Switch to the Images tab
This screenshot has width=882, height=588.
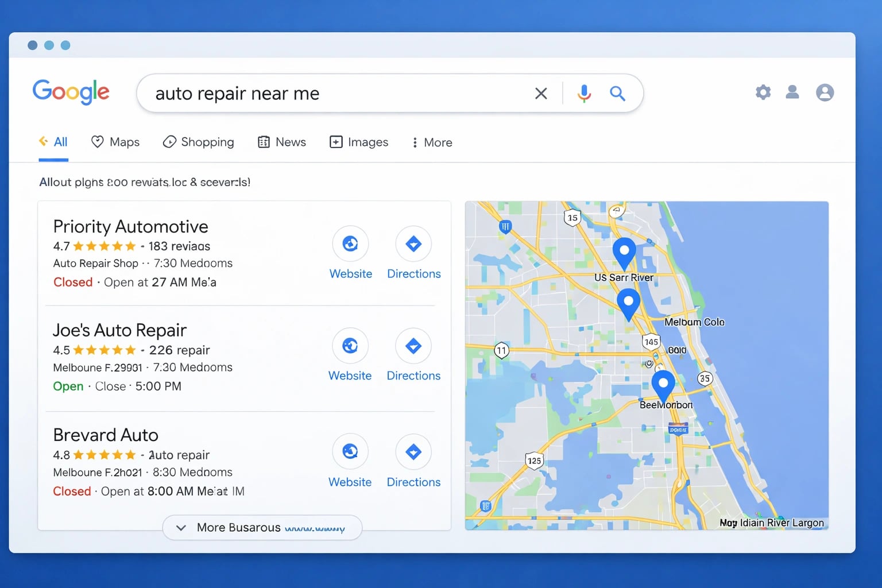358,142
